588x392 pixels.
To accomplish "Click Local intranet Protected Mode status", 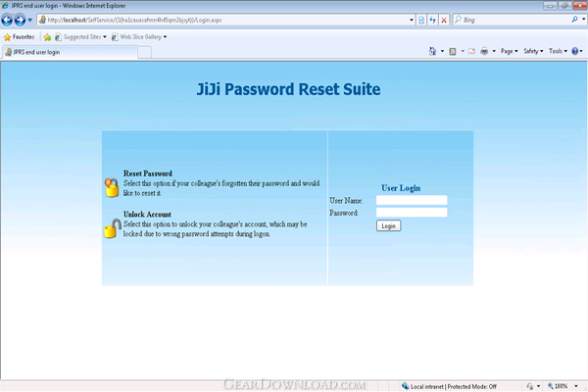I will point(454,386).
